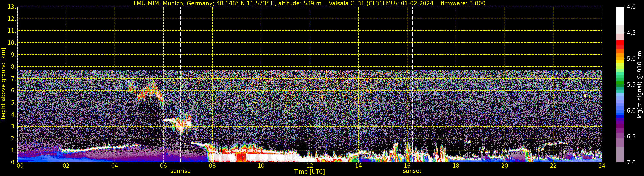
Task: Select the "-6.0" colorbar tick label
Action: pyautogui.click(x=630, y=110)
